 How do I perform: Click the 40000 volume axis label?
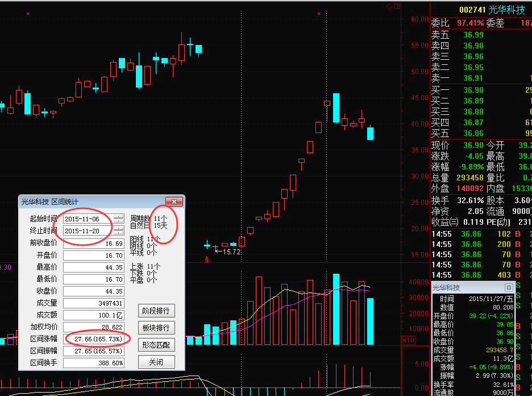419,282
